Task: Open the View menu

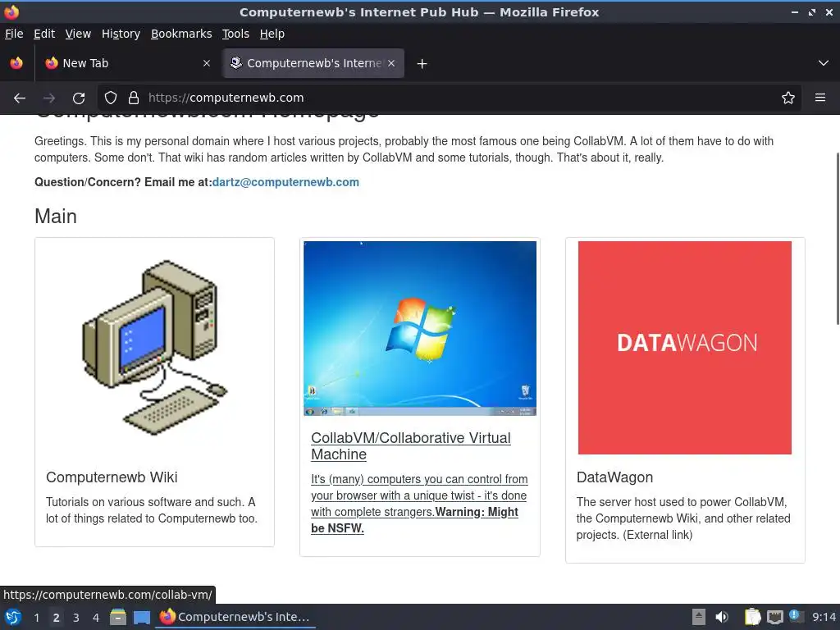Action: [78, 34]
